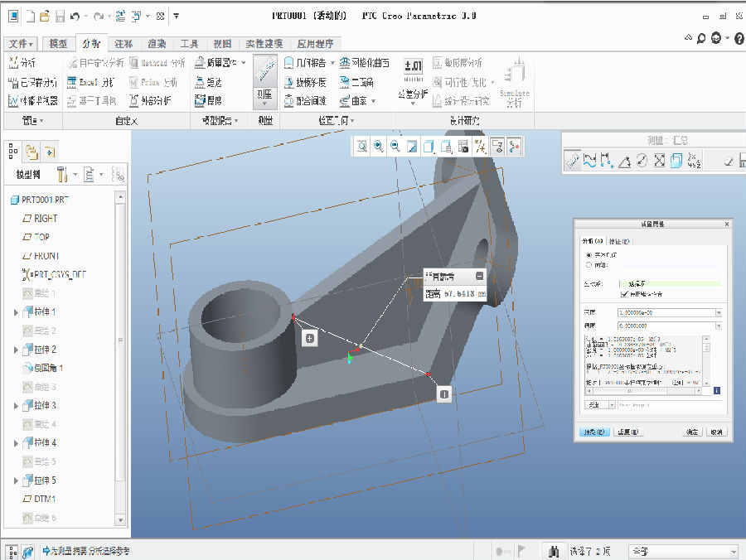746x560 pixels.
Task: Click the 确定 button in measure dialog
Action: click(693, 432)
